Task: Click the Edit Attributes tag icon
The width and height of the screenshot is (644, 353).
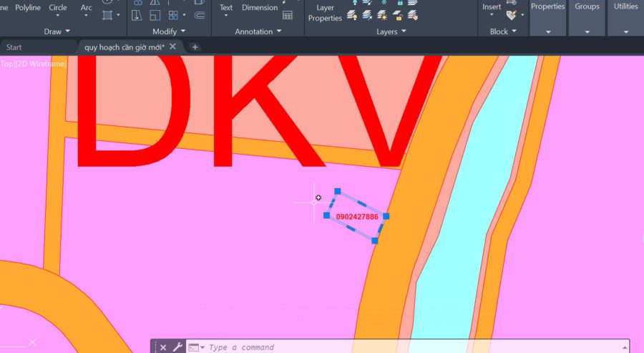Action: tap(511, 16)
